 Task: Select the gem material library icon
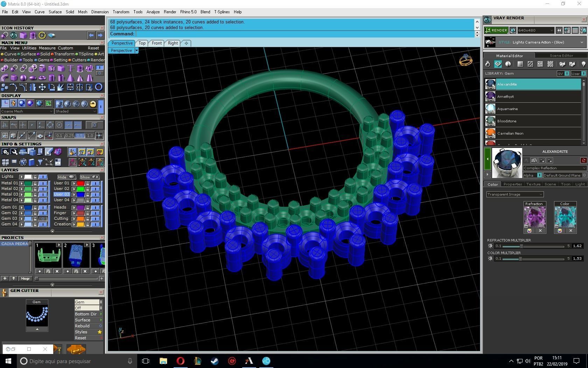point(498,64)
